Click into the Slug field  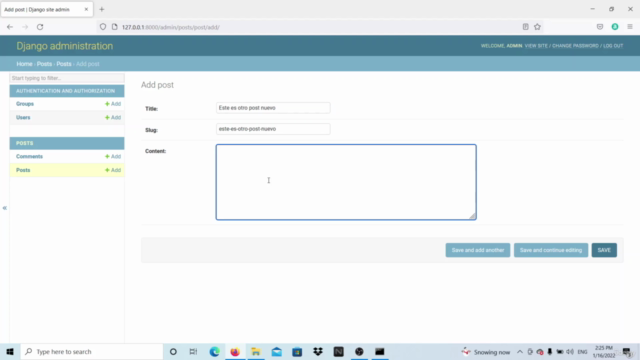(273, 129)
